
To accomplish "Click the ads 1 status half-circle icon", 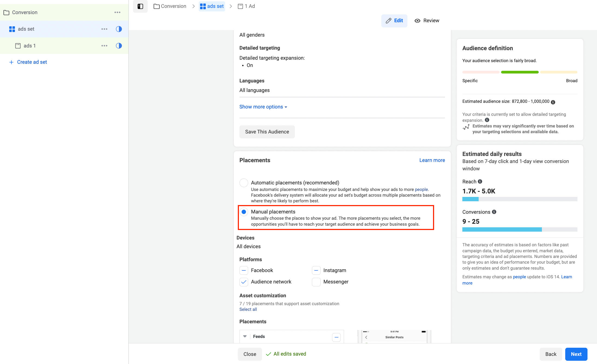I will point(119,46).
